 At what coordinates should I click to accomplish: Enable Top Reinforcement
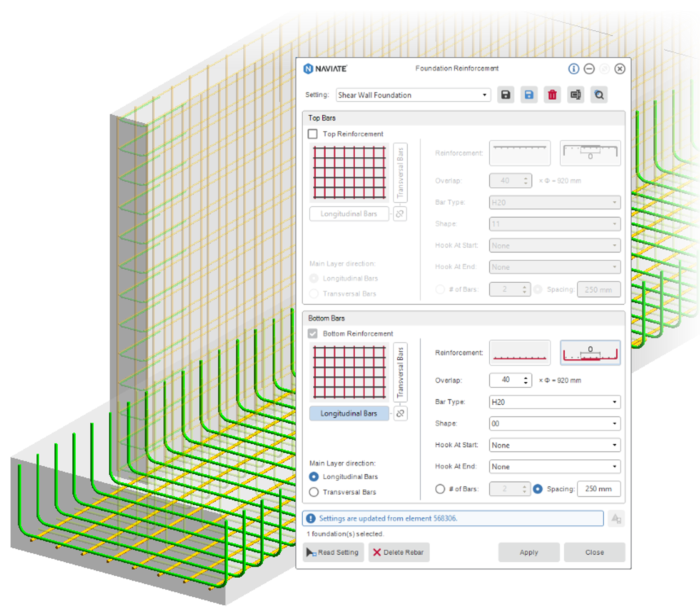[312, 134]
